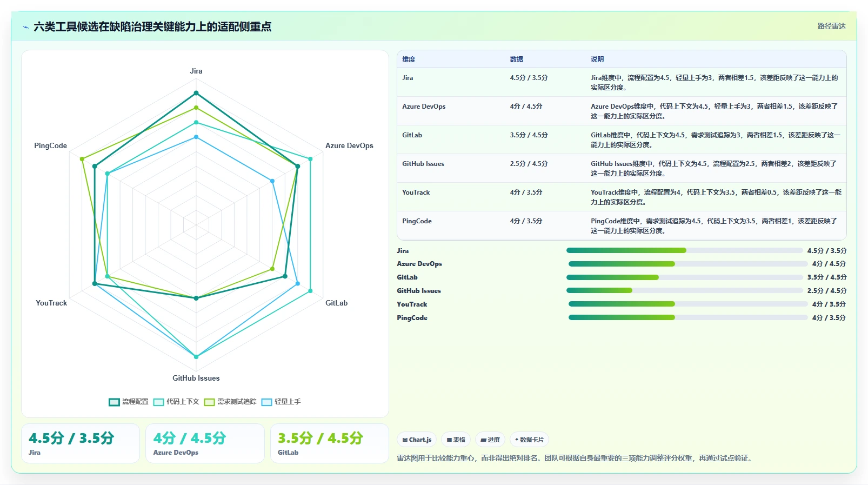Click the GitLab progress bar
The image size is (868, 485).
[684, 277]
